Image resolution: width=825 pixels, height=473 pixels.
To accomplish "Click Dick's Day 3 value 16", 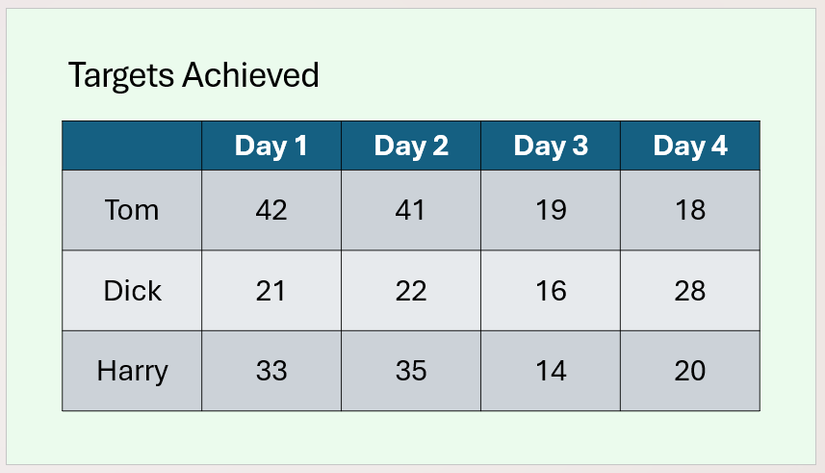I will click(550, 291).
